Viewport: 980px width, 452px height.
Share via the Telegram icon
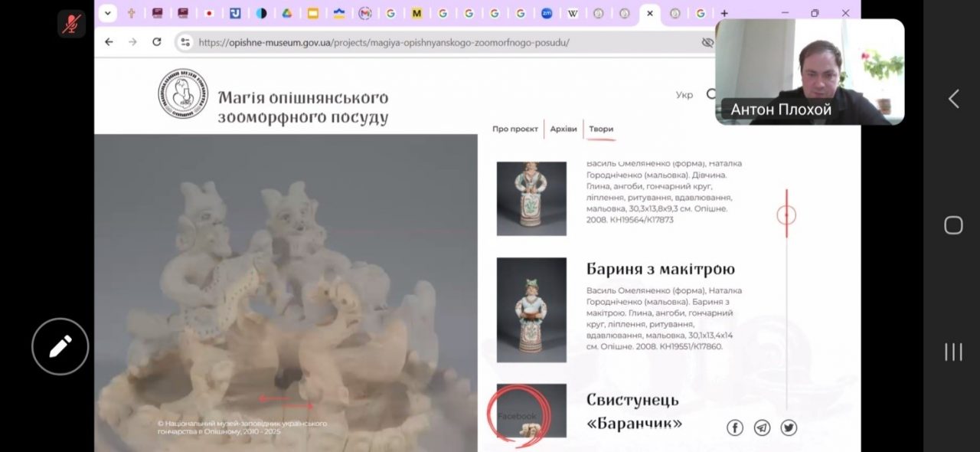(762, 427)
